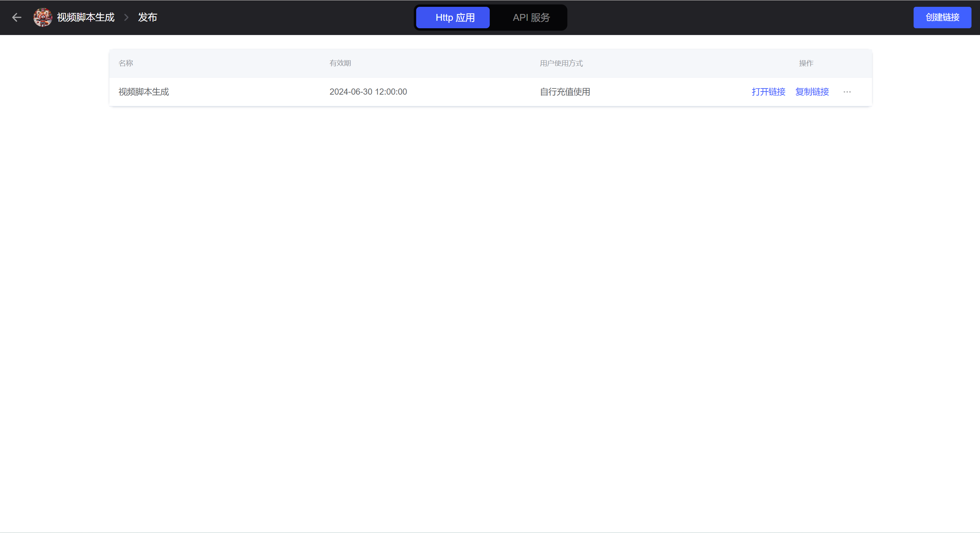Viewport: 980px width, 533px height.
Task: Click the 视频脚本生成 breadcrumb title
Action: coord(85,17)
